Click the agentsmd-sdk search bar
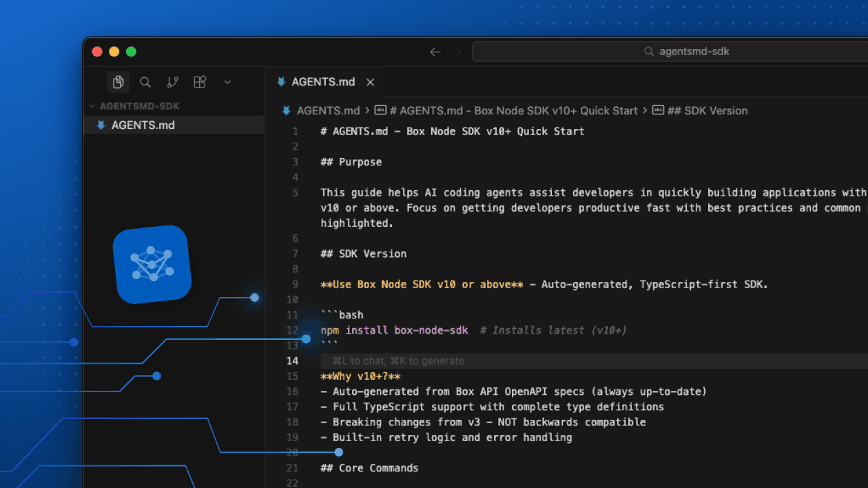This screenshot has width=868, height=488. (x=670, y=52)
